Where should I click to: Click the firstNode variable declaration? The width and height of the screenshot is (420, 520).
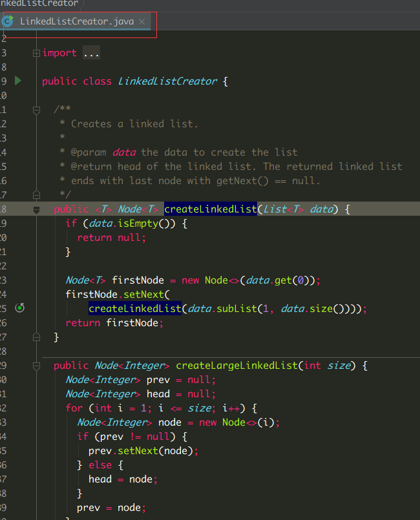pos(138,280)
